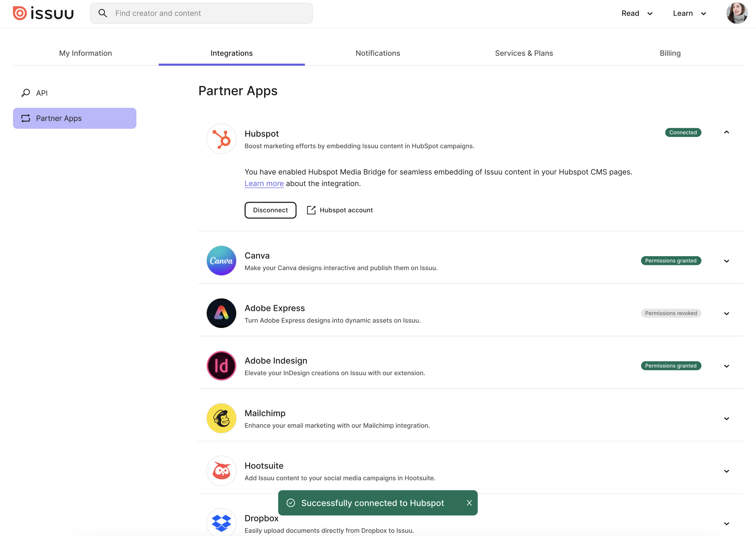
Task: Click the Adobe Indesign title text
Action: click(276, 361)
